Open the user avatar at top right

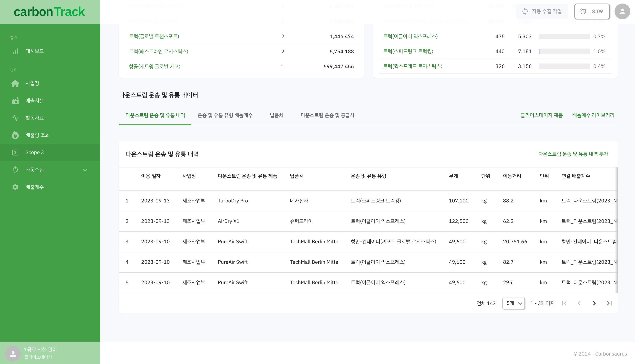[622, 11]
